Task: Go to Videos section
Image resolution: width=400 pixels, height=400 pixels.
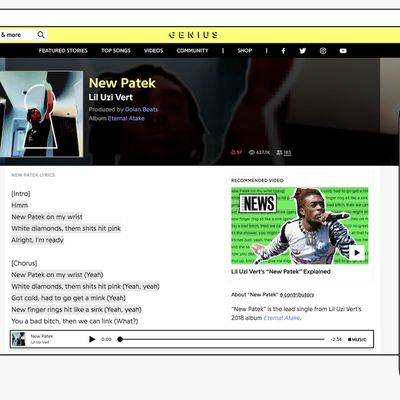Action: tap(153, 51)
